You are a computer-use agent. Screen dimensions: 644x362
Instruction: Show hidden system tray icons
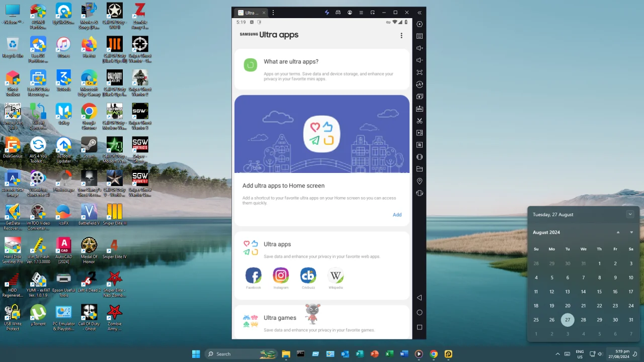coord(557,354)
